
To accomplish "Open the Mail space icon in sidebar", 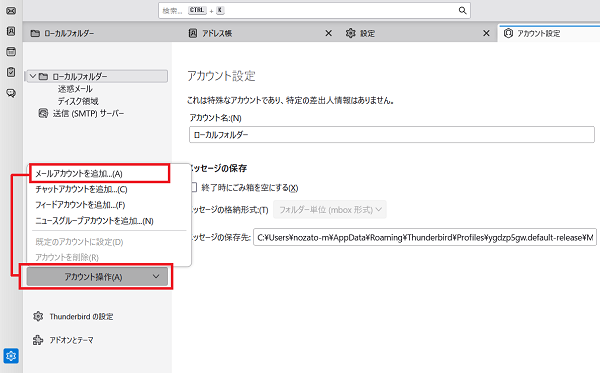I will (11, 11).
